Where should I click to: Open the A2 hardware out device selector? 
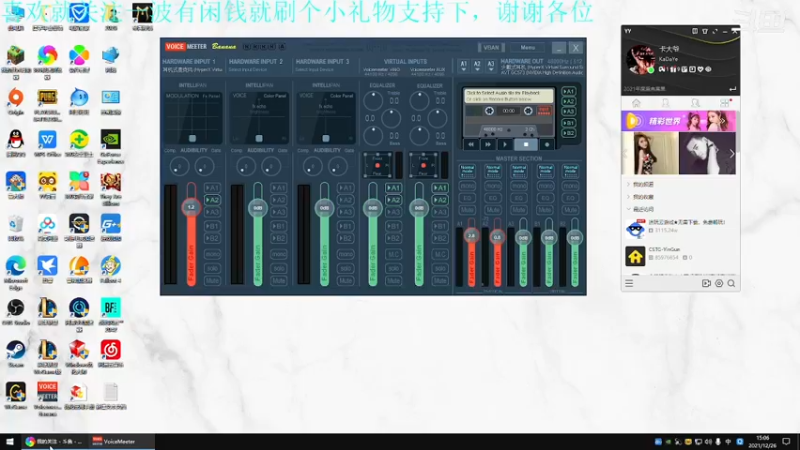tap(477, 65)
